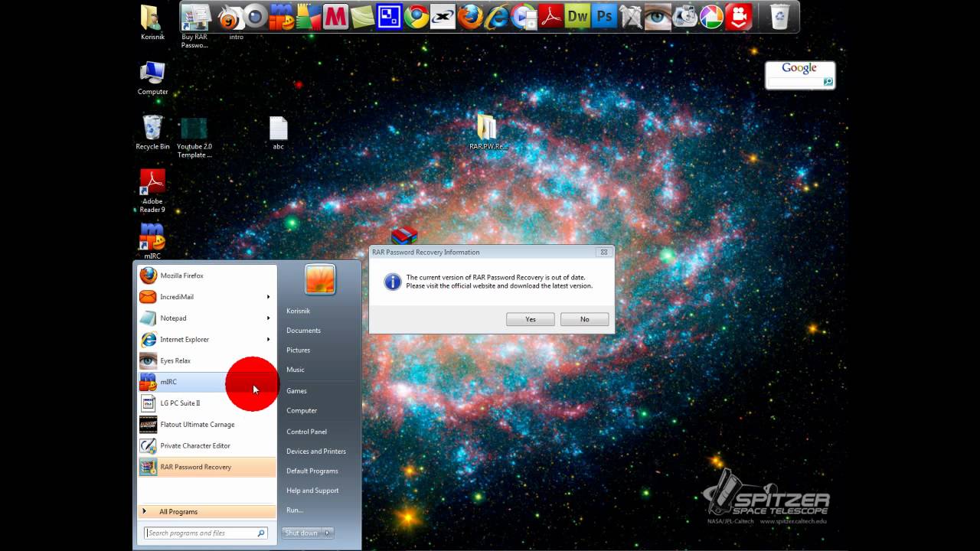Launch mIRC from the top dock
The height and width of the screenshot is (551, 980).
pos(282,16)
